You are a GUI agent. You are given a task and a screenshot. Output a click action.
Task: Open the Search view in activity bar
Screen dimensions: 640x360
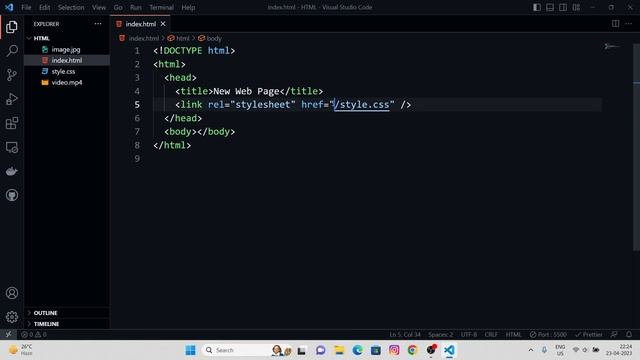pos(12,51)
